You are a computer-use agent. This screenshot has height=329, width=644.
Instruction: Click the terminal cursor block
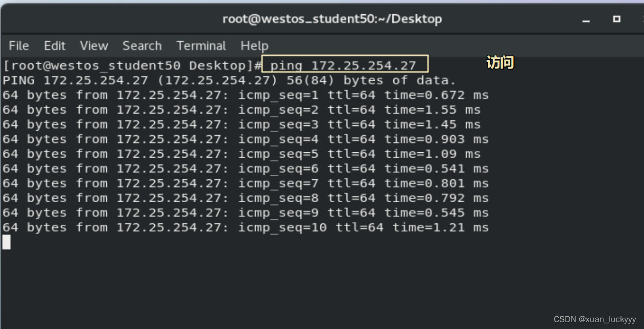(x=6, y=242)
